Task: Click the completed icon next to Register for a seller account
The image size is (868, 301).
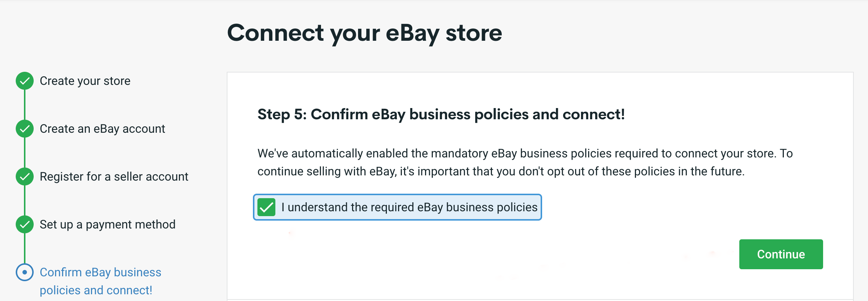Action: 24,176
